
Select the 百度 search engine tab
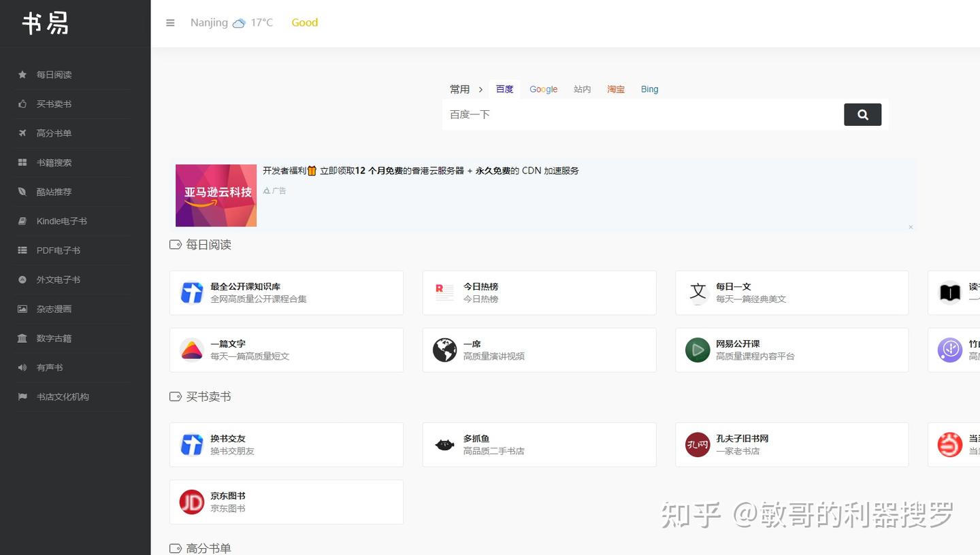pos(504,89)
